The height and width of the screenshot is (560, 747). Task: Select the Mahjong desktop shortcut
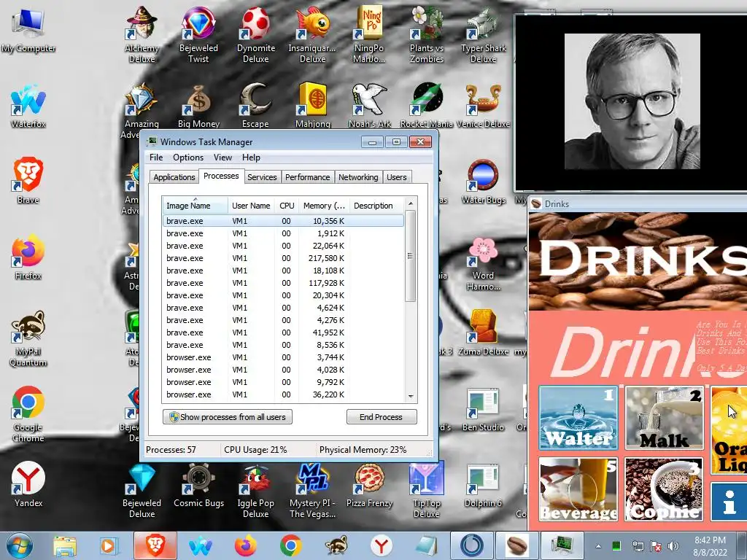coord(312,106)
